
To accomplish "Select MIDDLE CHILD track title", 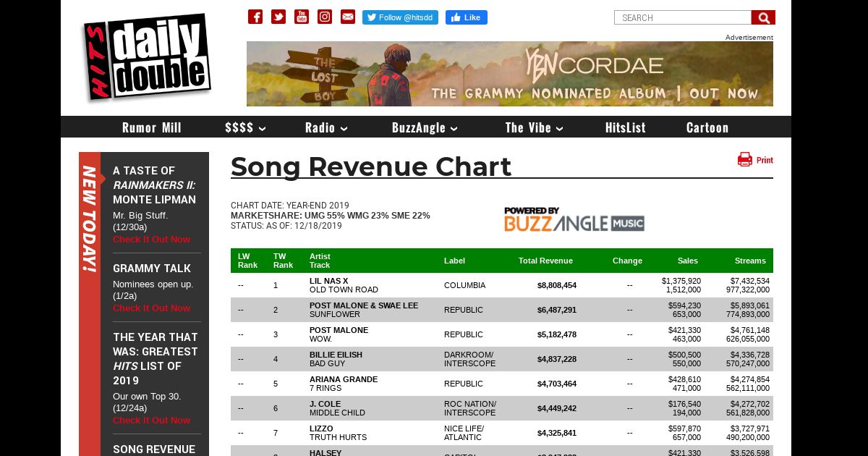I will 337,413.
